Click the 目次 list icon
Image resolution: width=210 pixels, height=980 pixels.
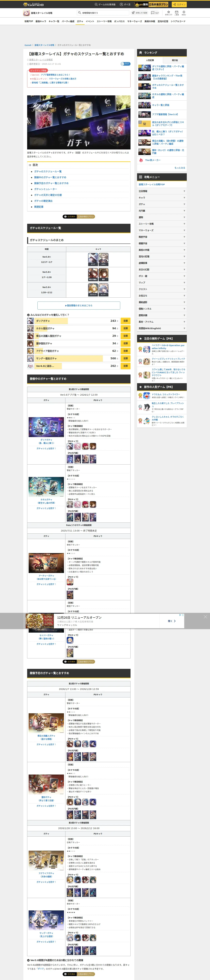30,165
